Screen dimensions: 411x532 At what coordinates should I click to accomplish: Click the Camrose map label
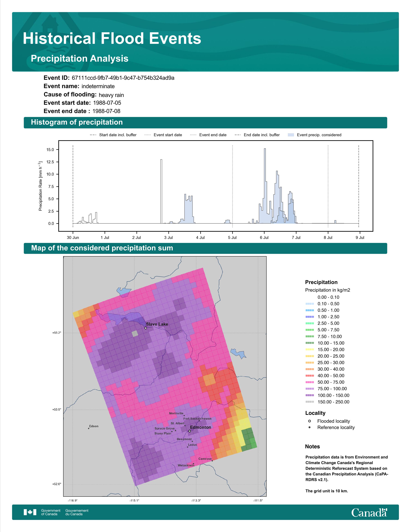click(205, 459)
